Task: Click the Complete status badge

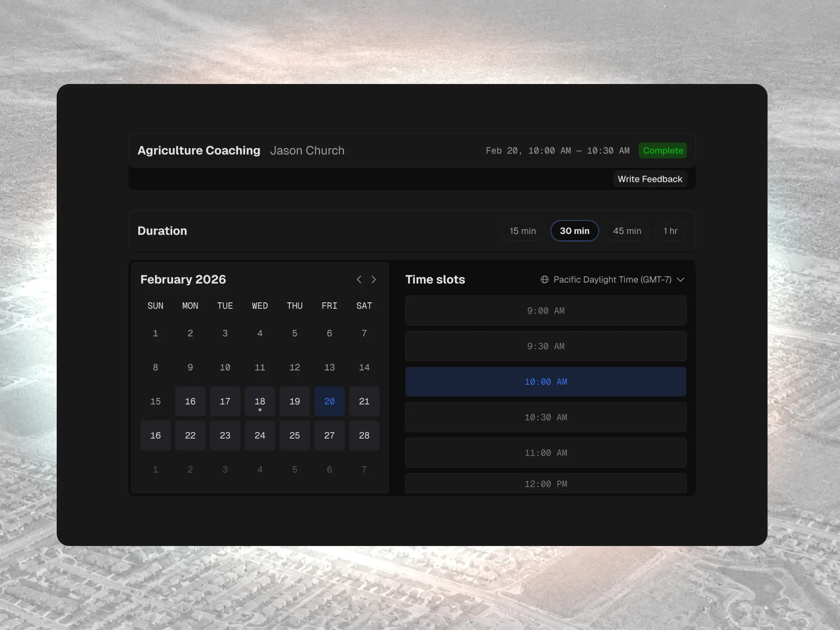Action: pos(663,150)
